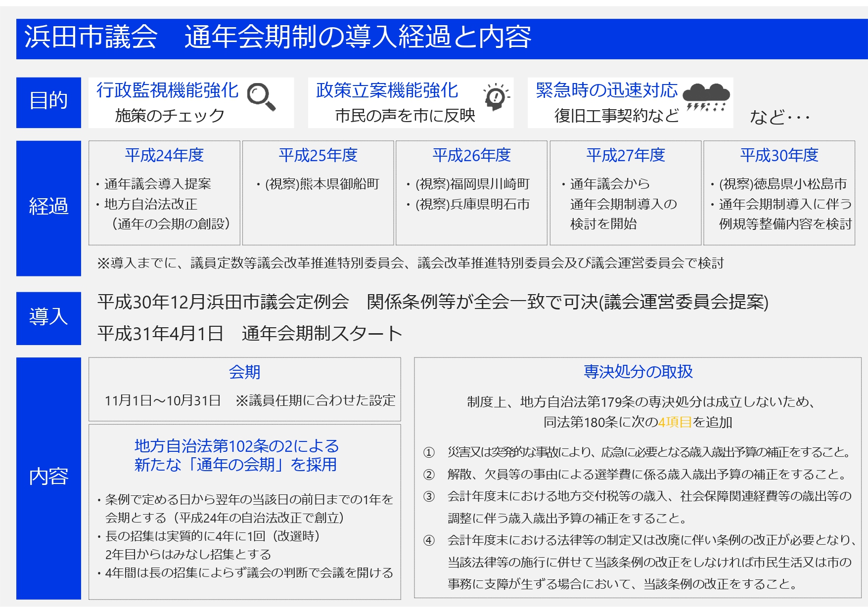The width and height of the screenshot is (868, 613).
Task: Click the magnifying glass icon
Action: (x=261, y=96)
